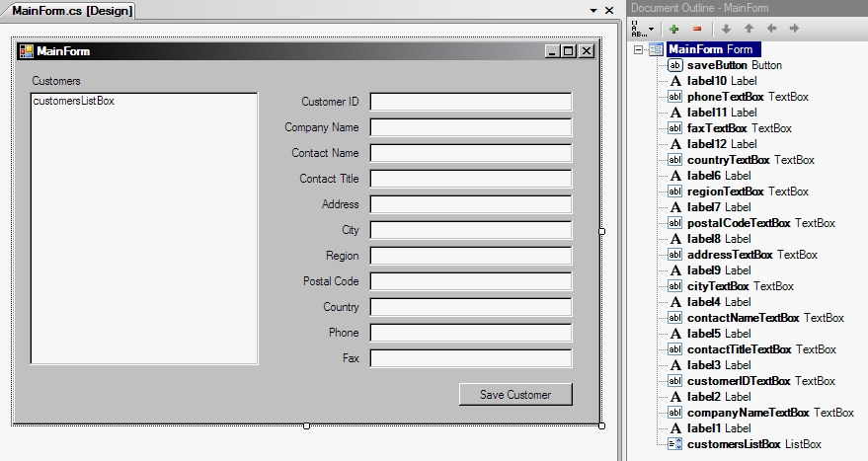The image size is (868, 461).
Task: Select label9 Label in the outline
Action: (x=719, y=270)
